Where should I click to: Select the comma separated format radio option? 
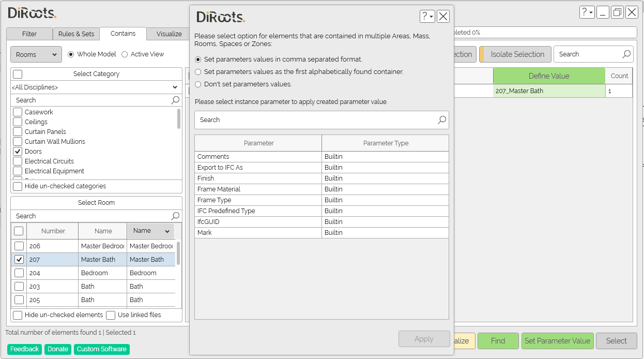tap(197, 59)
